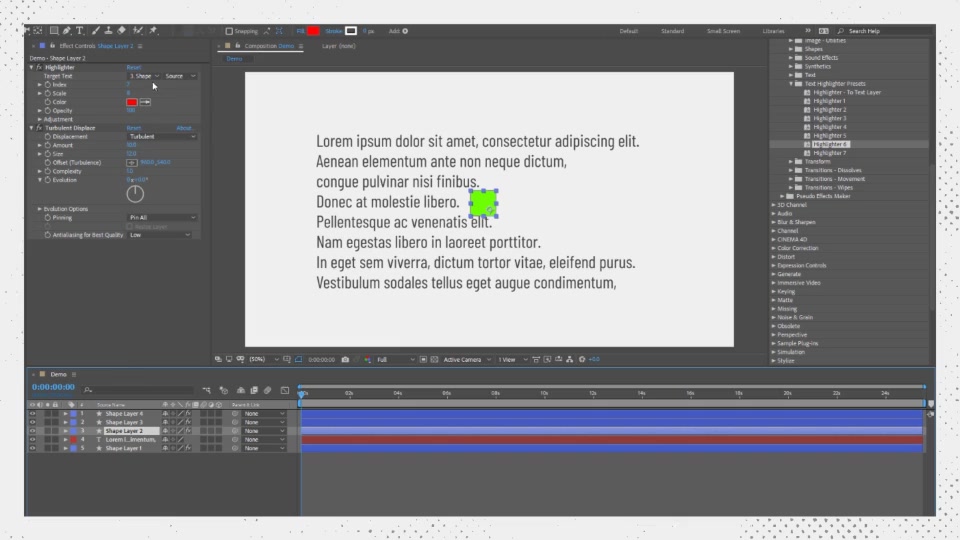Click the snapshot camera icon in viewer
Viewport: 960px width, 540px height.
point(345,359)
